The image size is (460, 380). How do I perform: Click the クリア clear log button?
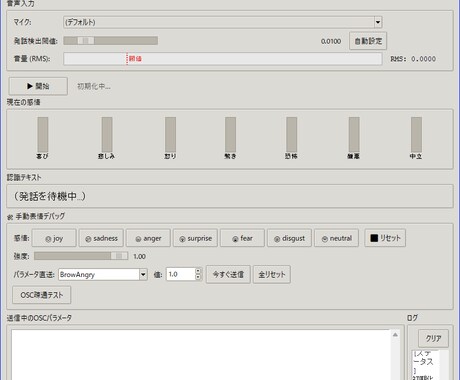click(x=433, y=339)
